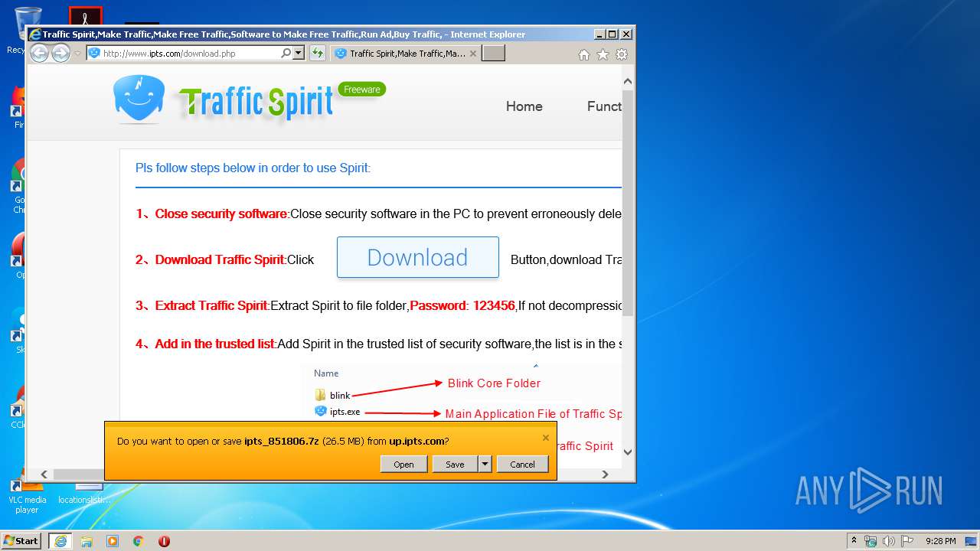This screenshot has height=551, width=980.
Task: Click Open in download prompt
Action: click(403, 464)
